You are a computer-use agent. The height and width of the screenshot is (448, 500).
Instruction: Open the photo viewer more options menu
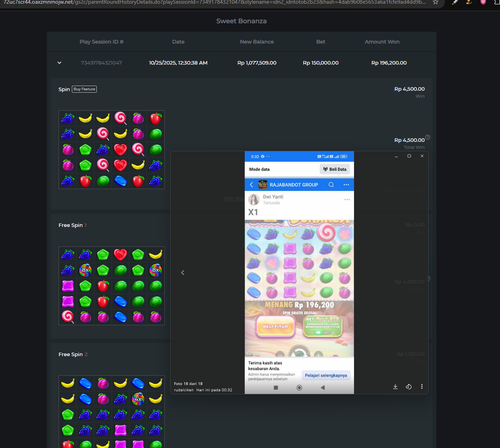[x=422, y=387]
